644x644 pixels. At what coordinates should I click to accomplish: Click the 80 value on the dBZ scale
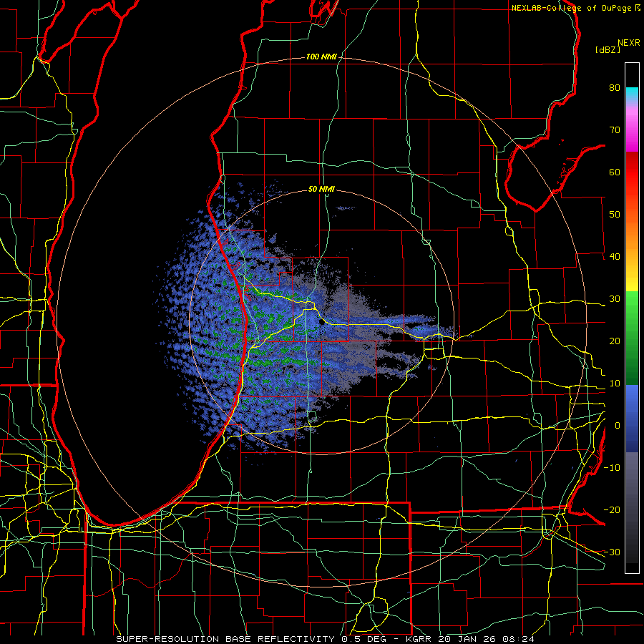pyautogui.click(x=615, y=88)
